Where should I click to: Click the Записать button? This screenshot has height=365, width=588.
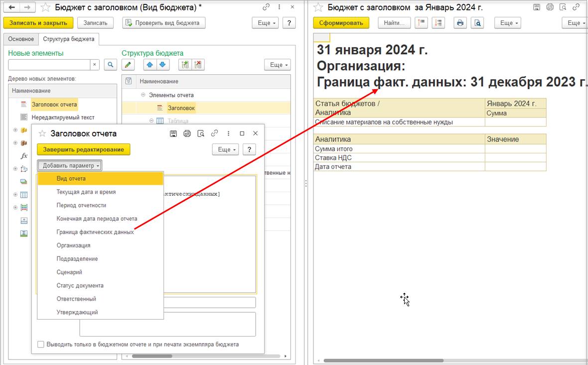pos(95,23)
